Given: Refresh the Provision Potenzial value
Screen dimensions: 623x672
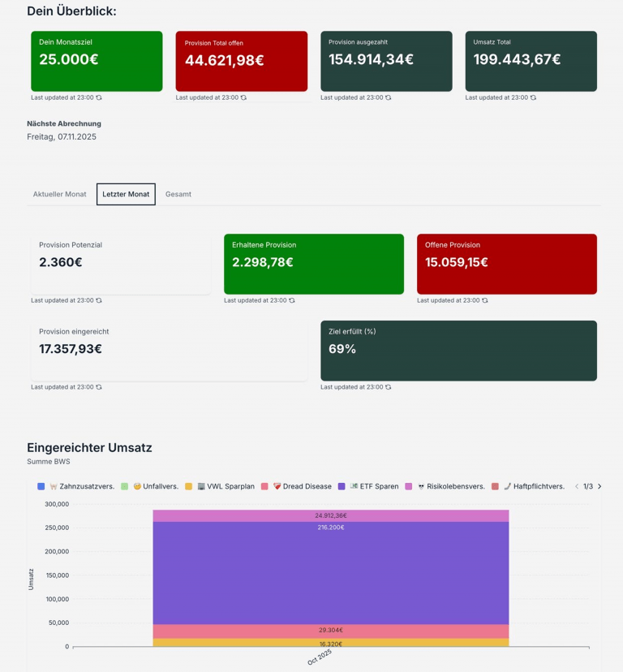Looking at the screenshot, I should 99,300.
